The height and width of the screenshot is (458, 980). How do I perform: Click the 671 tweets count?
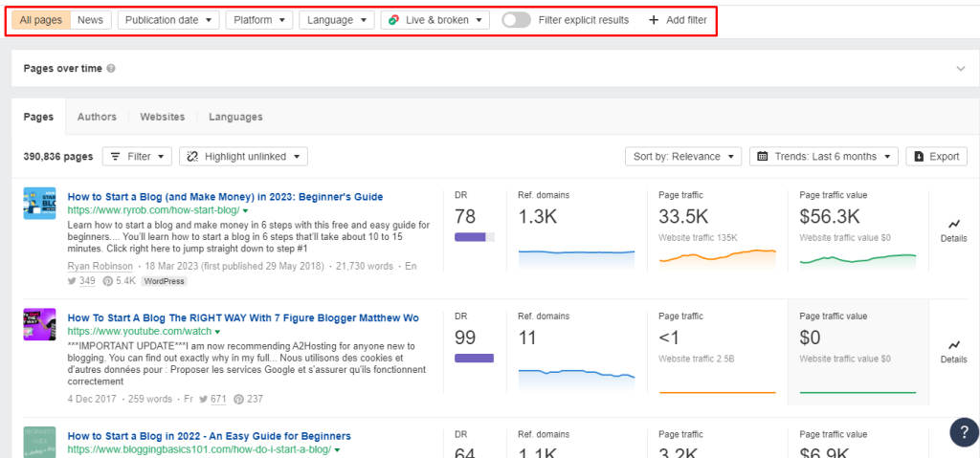(219, 399)
